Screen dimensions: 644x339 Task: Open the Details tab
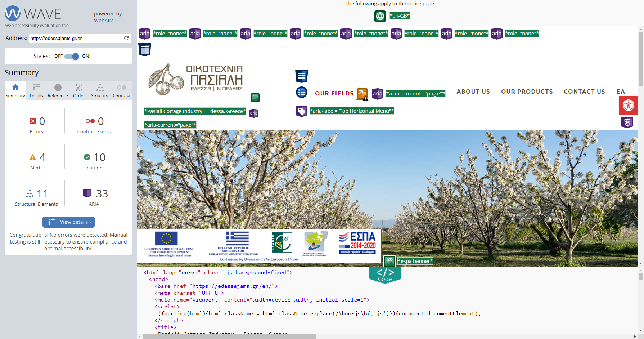[36, 90]
